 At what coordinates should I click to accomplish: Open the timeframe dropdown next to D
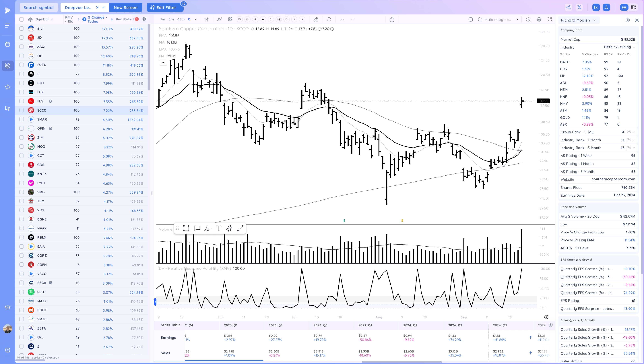pyautogui.click(x=196, y=19)
